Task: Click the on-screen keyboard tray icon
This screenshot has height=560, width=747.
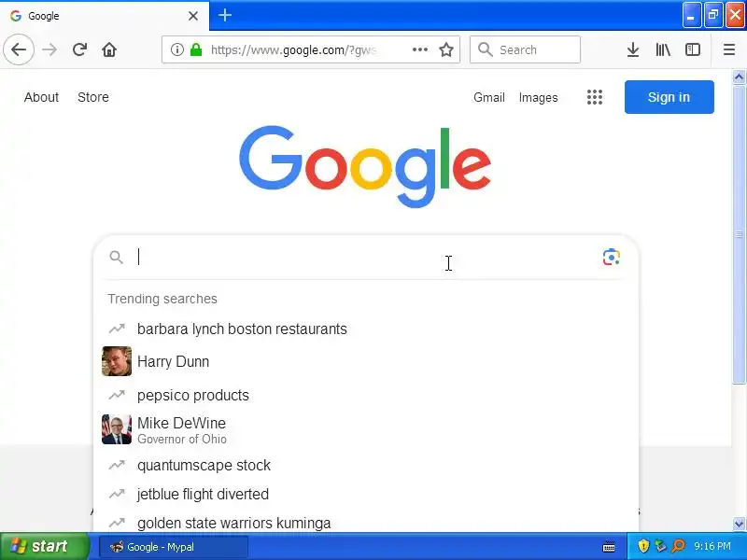Action: tap(609, 547)
